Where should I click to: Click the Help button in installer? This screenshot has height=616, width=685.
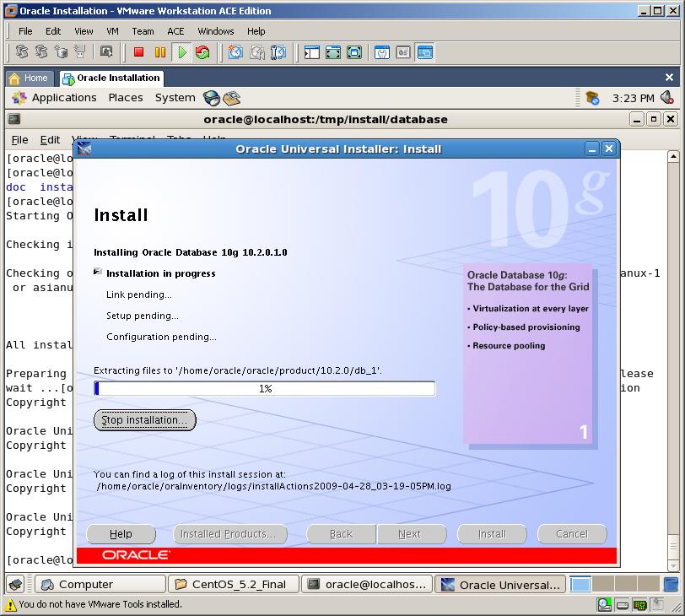[x=121, y=534]
